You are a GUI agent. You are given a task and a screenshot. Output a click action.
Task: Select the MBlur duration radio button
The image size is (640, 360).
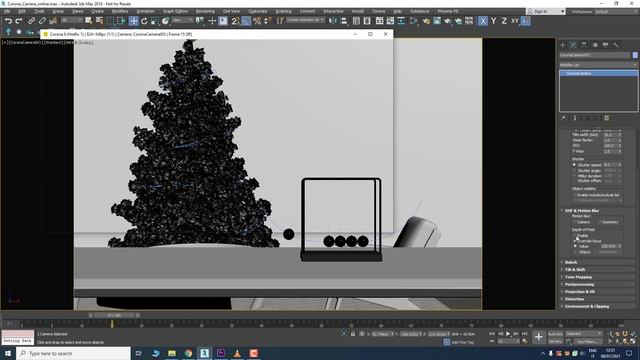tap(574, 176)
